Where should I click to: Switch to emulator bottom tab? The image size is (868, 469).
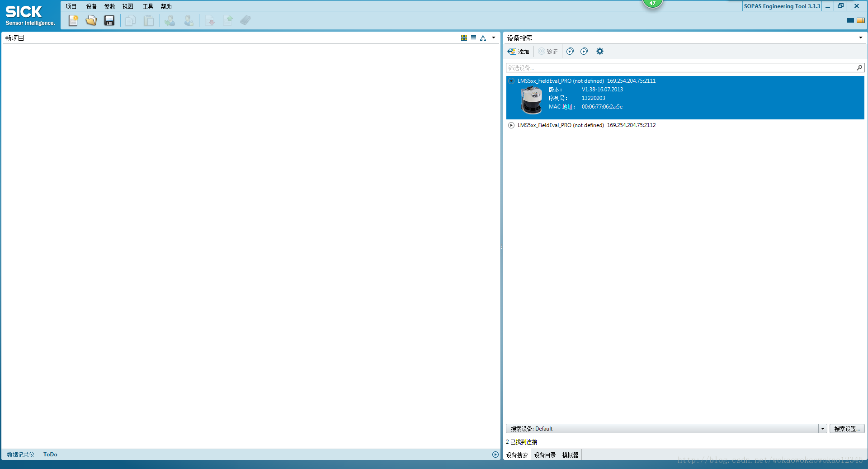571,455
